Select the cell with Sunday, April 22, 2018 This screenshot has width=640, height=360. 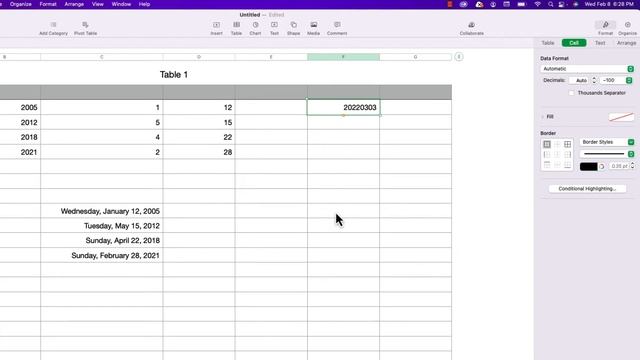(102, 240)
